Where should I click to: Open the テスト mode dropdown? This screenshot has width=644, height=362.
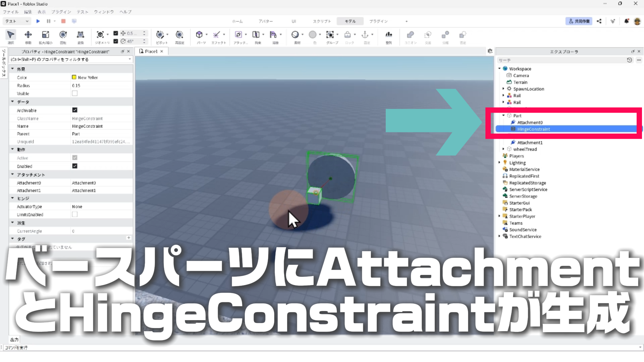17,21
